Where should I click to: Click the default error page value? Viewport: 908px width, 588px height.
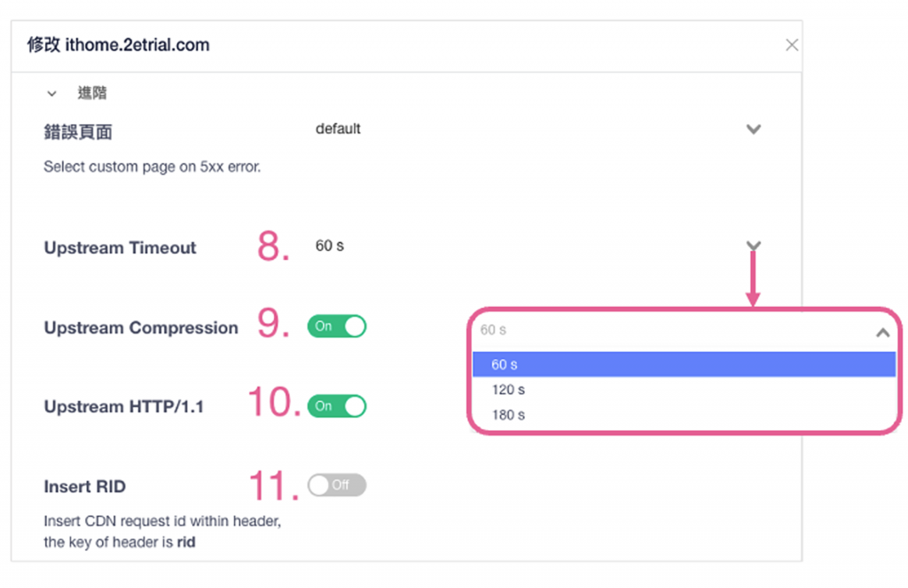coord(338,129)
